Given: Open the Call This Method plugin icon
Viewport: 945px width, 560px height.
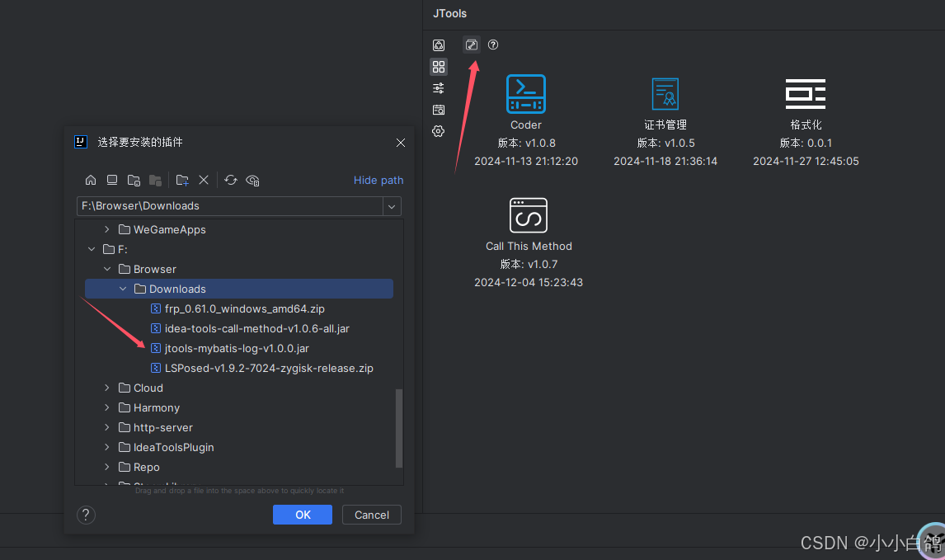Looking at the screenshot, I should pos(529,215).
